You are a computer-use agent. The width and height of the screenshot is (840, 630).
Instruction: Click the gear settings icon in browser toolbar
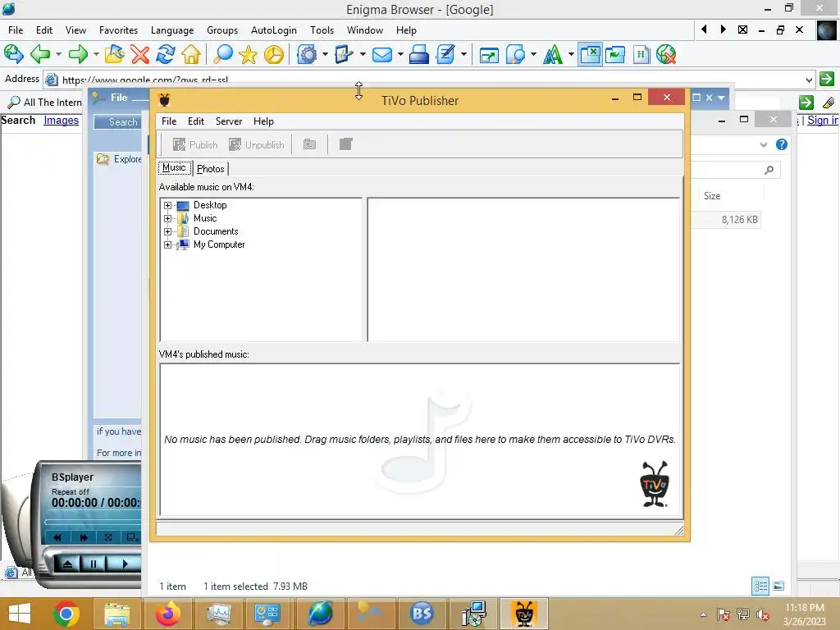tap(308, 54)
